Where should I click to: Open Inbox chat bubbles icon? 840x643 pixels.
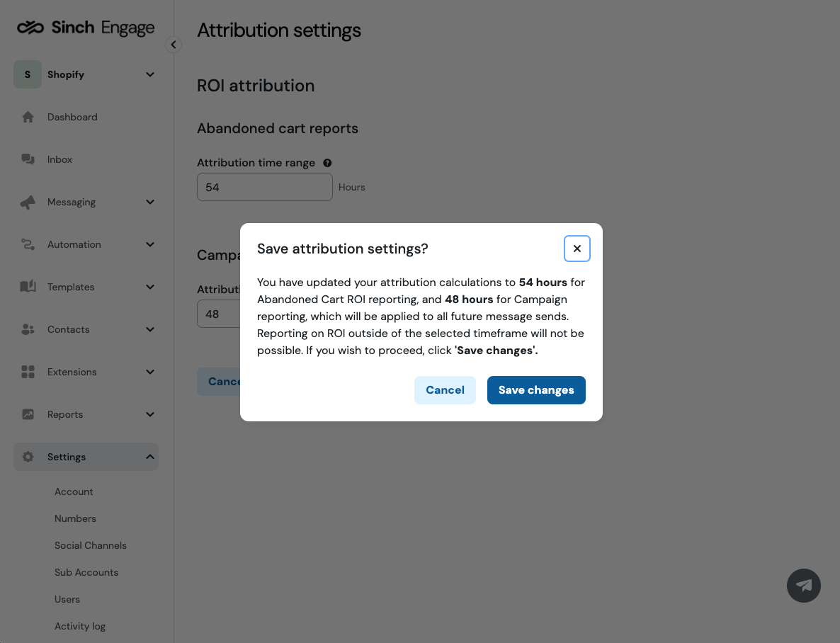pos(28,159)
